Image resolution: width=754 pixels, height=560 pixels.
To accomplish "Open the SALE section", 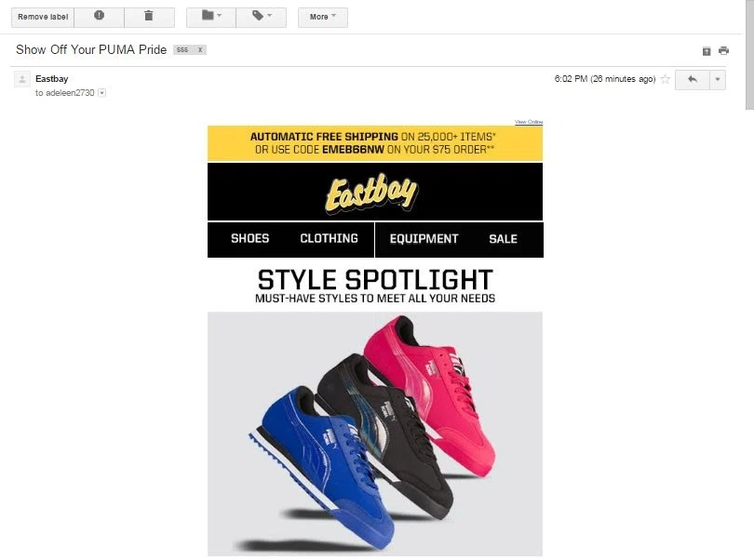I will click(503, 239).
